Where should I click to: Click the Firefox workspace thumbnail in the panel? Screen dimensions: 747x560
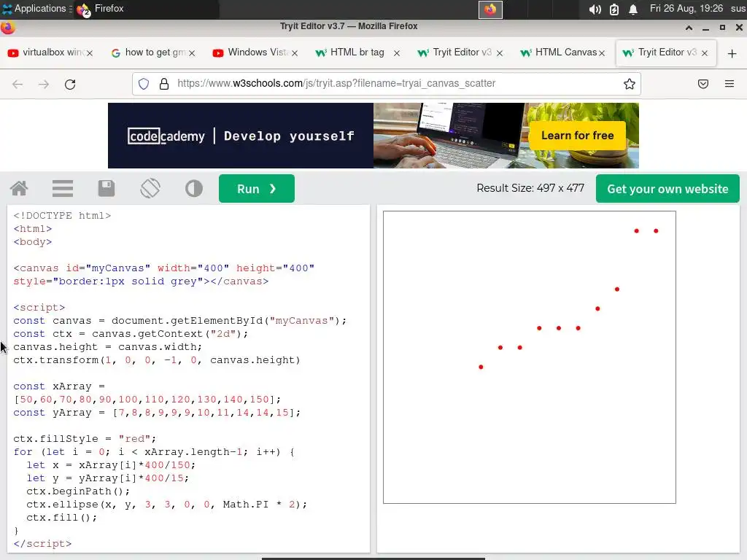pyautogui.click(x=490, y=9)
